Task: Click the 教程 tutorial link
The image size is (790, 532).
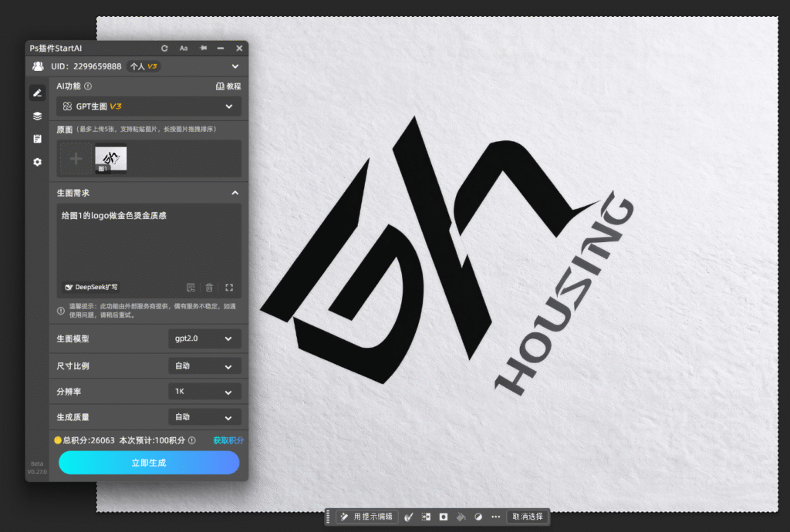Action: coord(228,86)
